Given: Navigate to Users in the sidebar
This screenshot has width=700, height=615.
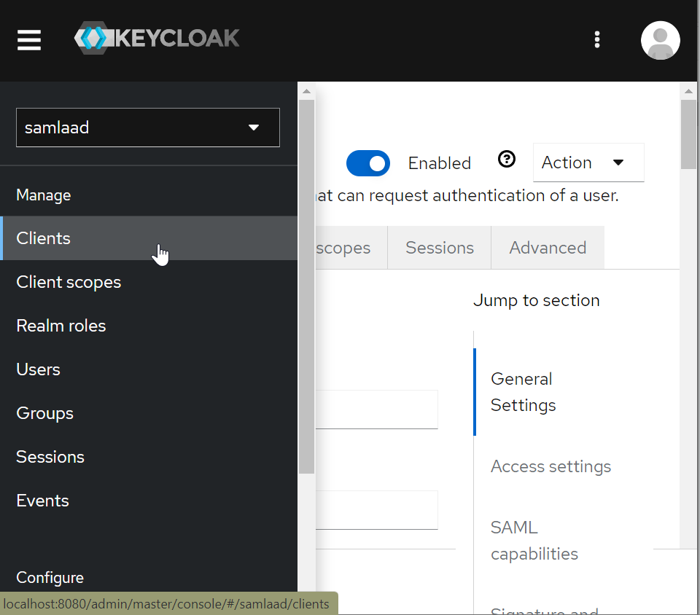Looking at the screenshot, I should coord(38,369).
